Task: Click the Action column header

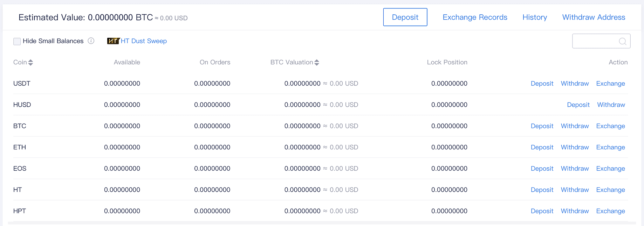Action: click(618, 62)
